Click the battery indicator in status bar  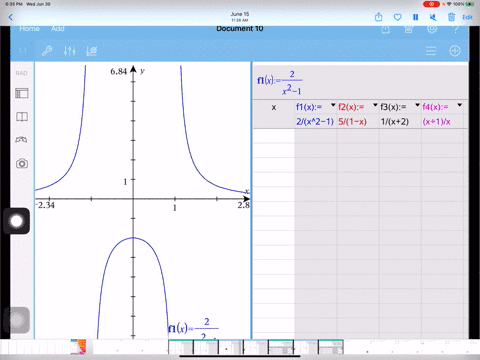point(470,4)
